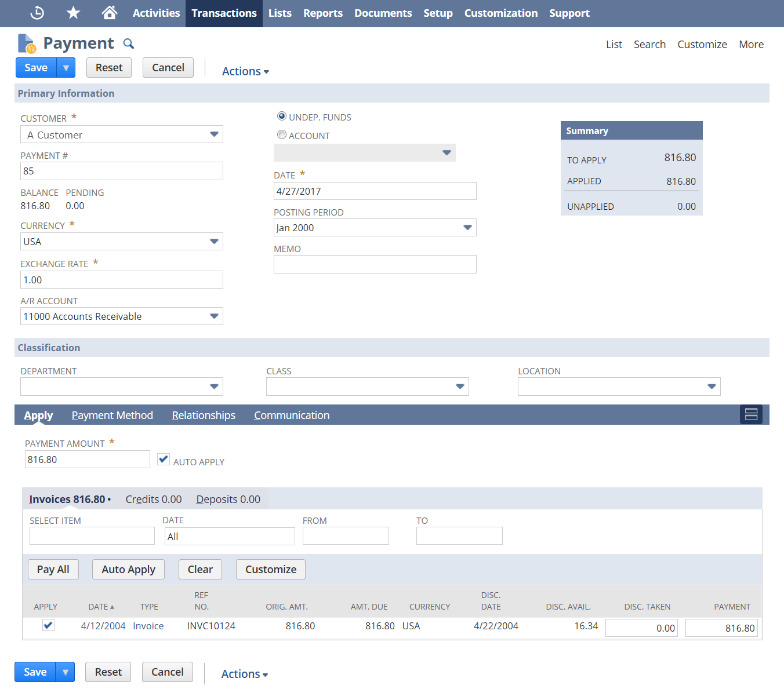The height and width of the screenshot is (700, 784).
Task: Click the sublist Customize button
Action: pyautogui.click(x=271, y=569)
